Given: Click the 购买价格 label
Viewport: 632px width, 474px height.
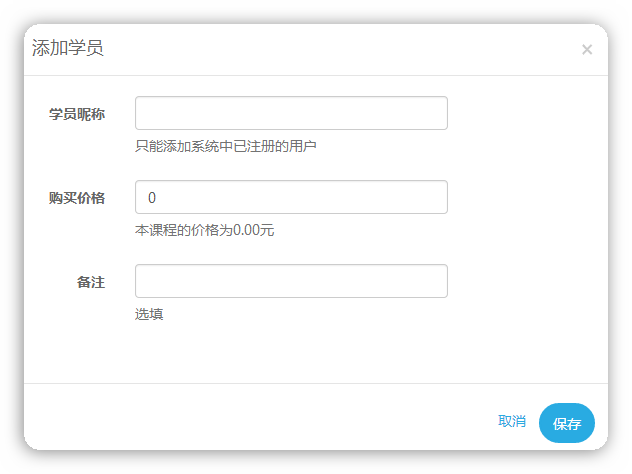Looking at the screenshot, I should 77,198.
